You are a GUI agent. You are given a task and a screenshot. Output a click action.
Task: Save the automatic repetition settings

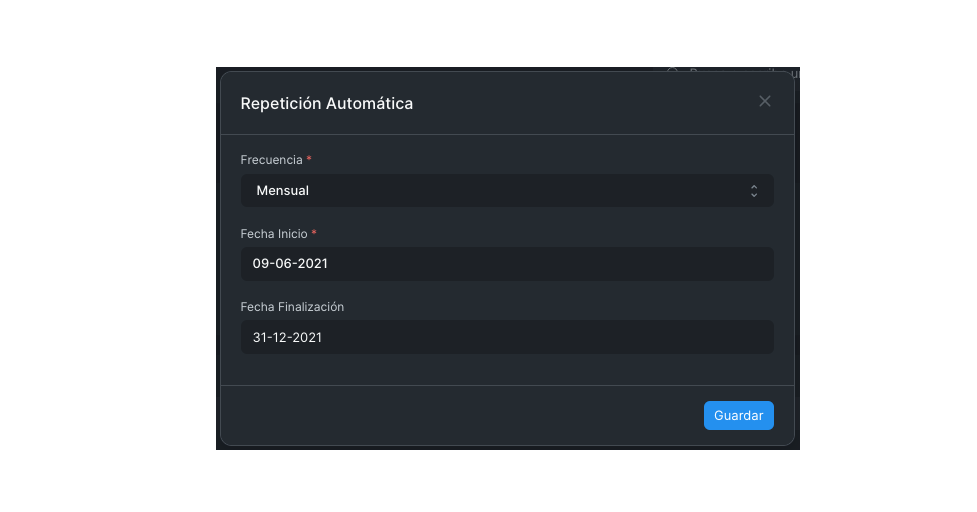coord(738,416)
